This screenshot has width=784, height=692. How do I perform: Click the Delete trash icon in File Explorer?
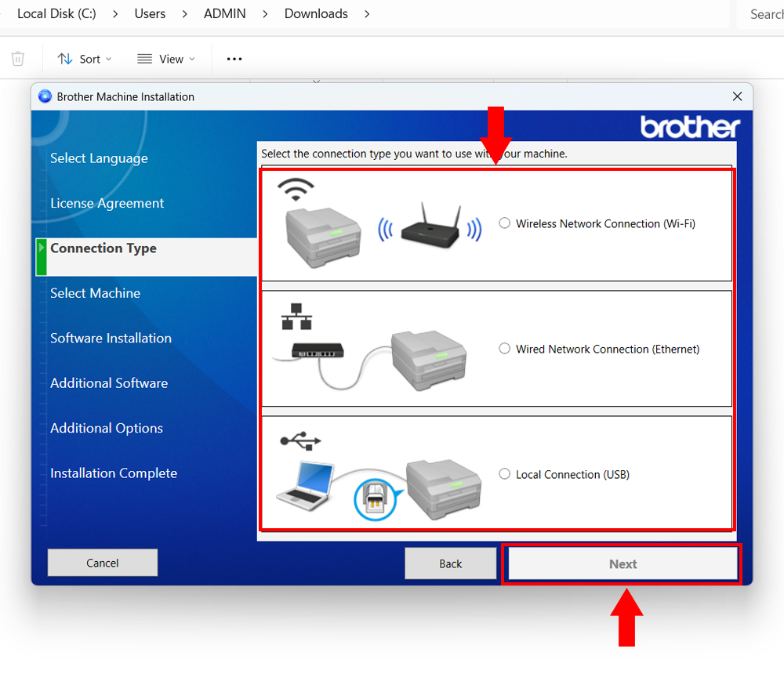[x=18, y=59]
